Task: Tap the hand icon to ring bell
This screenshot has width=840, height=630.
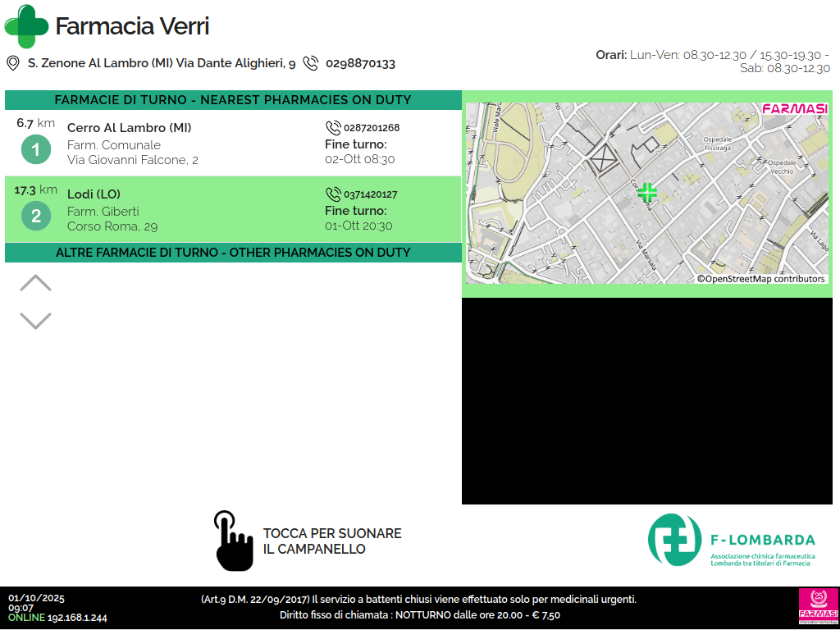Action: pos(233,541)
